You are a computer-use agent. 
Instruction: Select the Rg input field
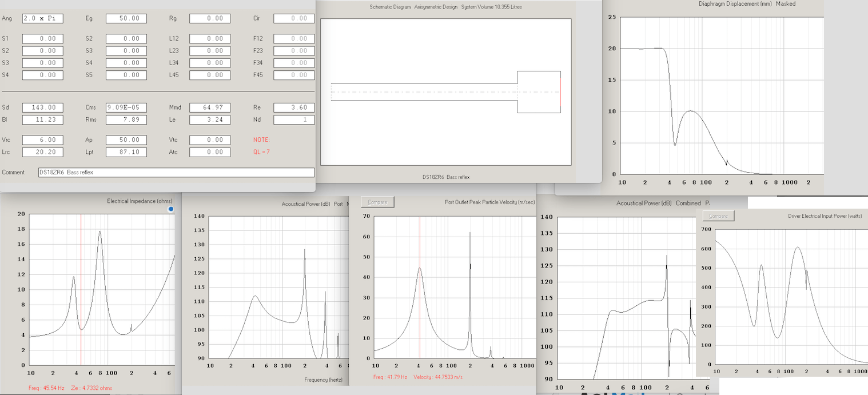point(210,18)
